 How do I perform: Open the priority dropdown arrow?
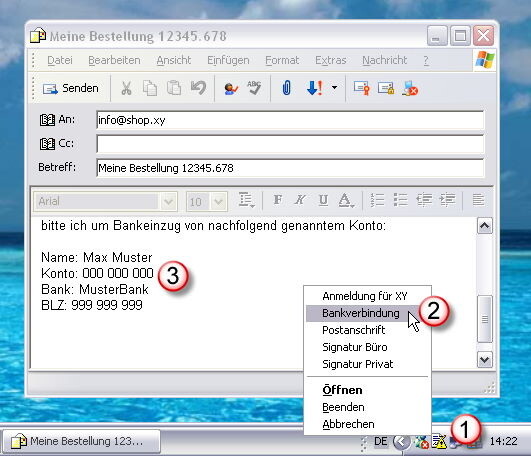coord(335,88)
